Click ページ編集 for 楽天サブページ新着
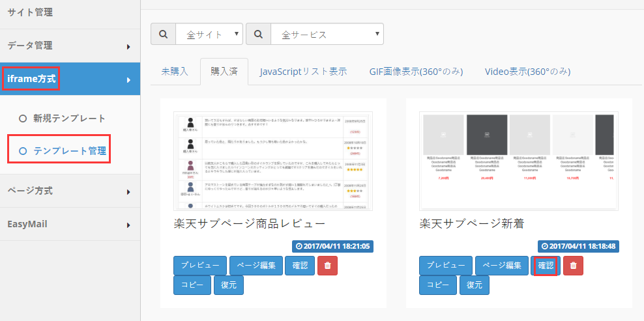Viewport: 644px width, 321px height. (501, 266)
